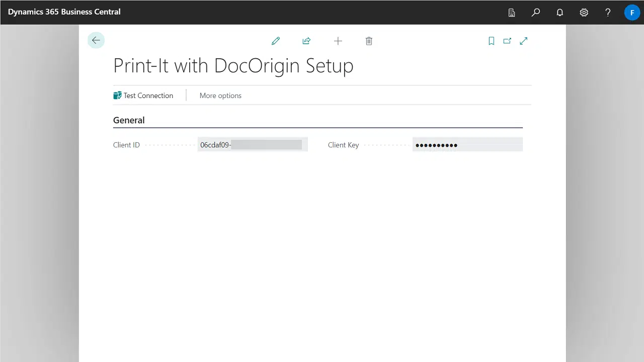Click the Dynamics 365 Business Central header
644x362 pixels.
[x=64, y=12]
